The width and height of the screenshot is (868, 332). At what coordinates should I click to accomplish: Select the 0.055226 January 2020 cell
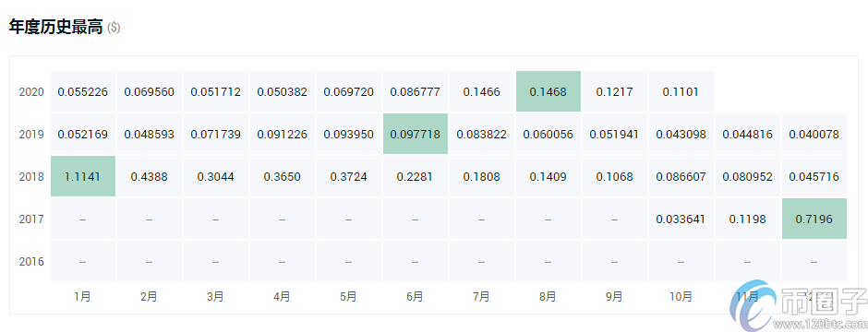coord(83,91)
